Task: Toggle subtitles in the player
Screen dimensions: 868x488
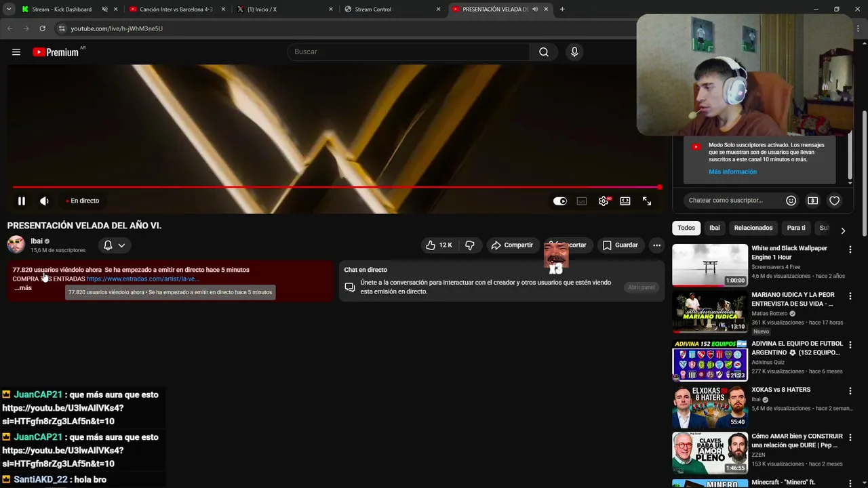Action: click(x=582, y=201)
